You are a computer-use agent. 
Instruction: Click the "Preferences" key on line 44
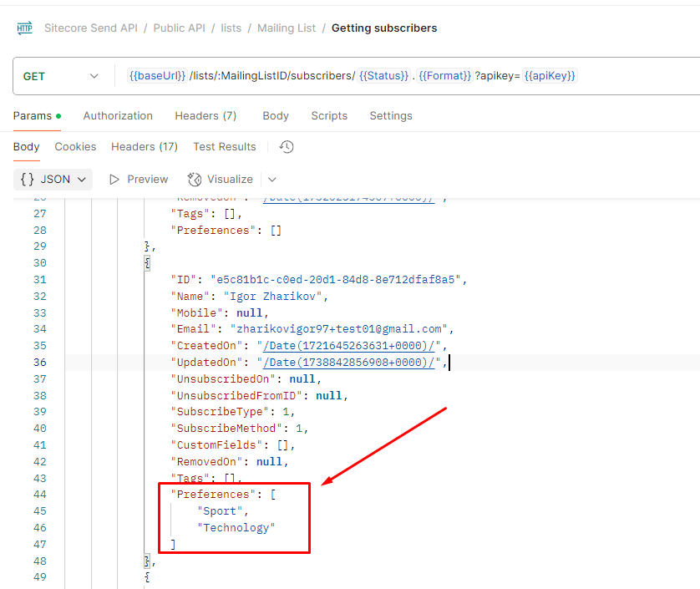(x=213, y=495)
